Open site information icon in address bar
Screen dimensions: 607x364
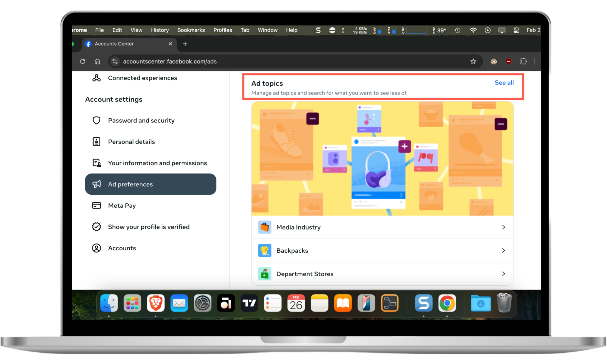(x=115, y=61)
